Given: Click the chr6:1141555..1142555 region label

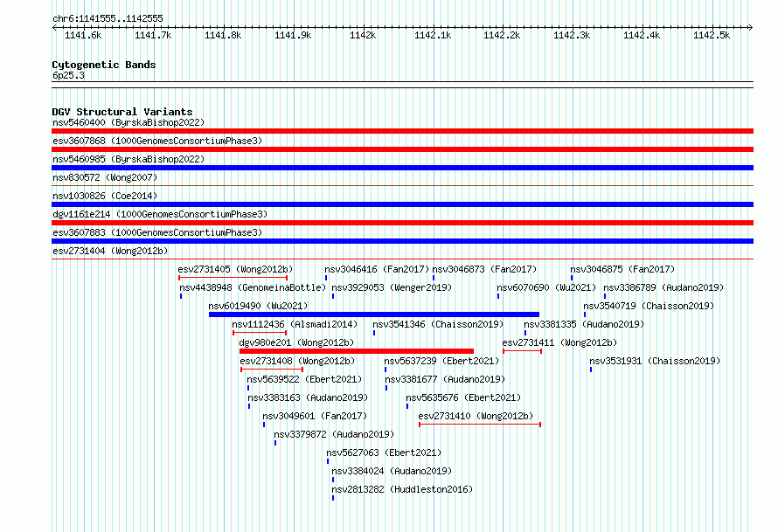Looking at the screenshot, I should [108, 18].
